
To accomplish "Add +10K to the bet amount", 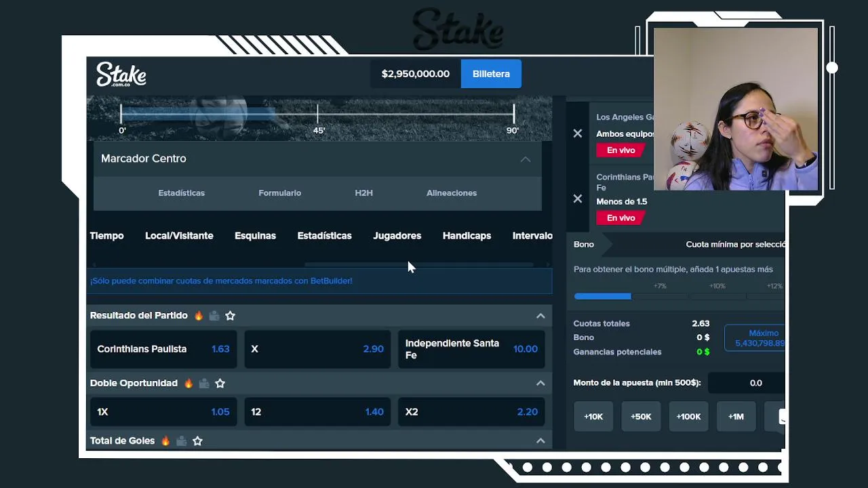I will [x=593, y=417].
